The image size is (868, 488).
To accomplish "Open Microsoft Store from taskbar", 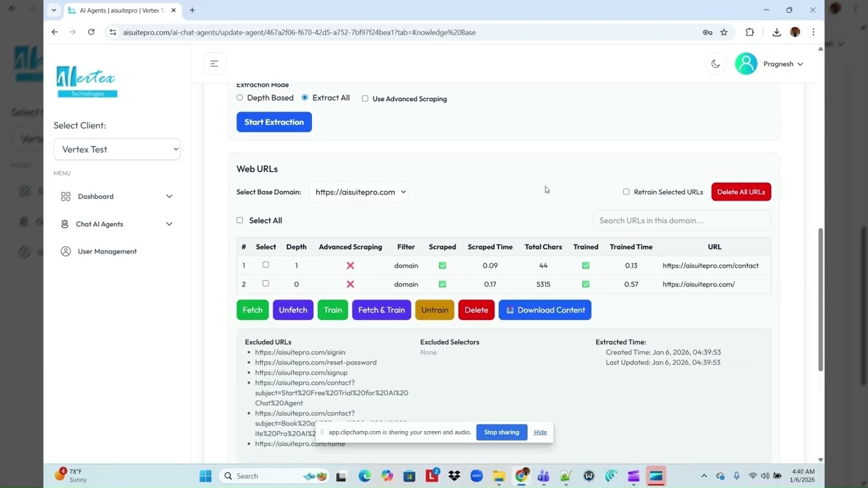I will point(409,476).
